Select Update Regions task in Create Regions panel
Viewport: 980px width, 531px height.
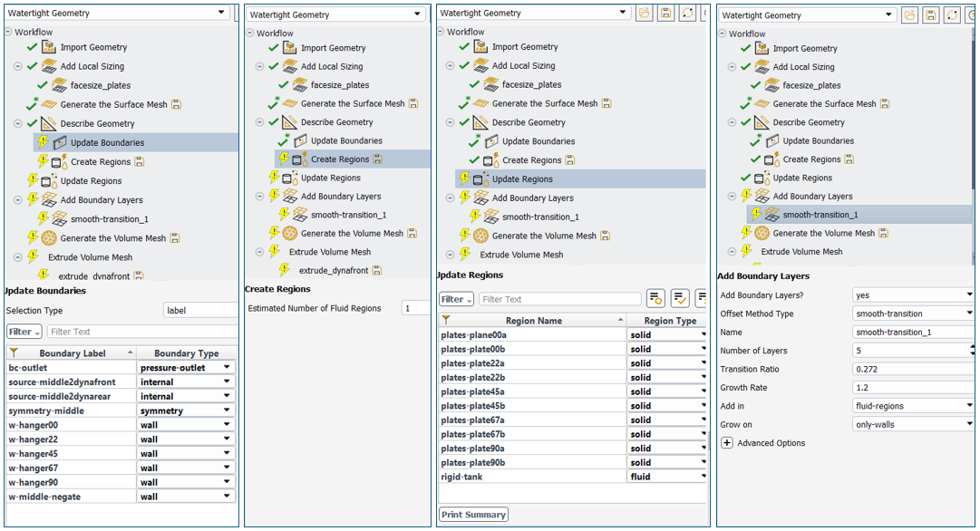pyautogui.click(x=331, y=178)
